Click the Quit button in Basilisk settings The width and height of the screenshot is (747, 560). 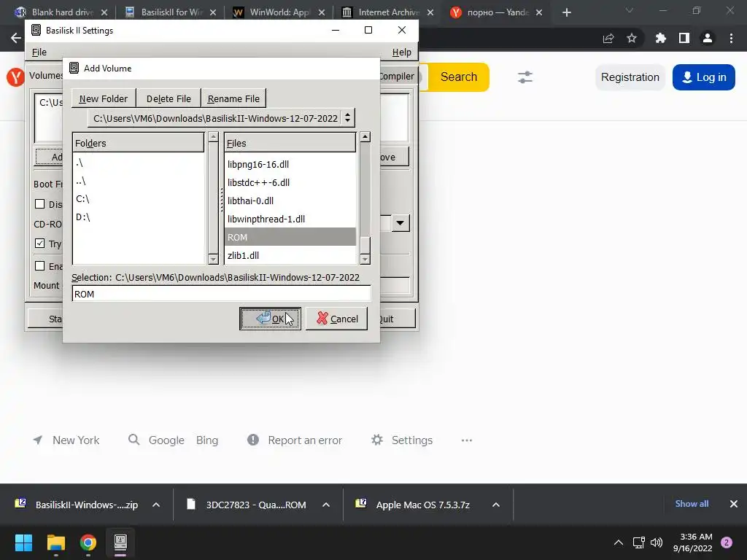[x=398, y=319]
